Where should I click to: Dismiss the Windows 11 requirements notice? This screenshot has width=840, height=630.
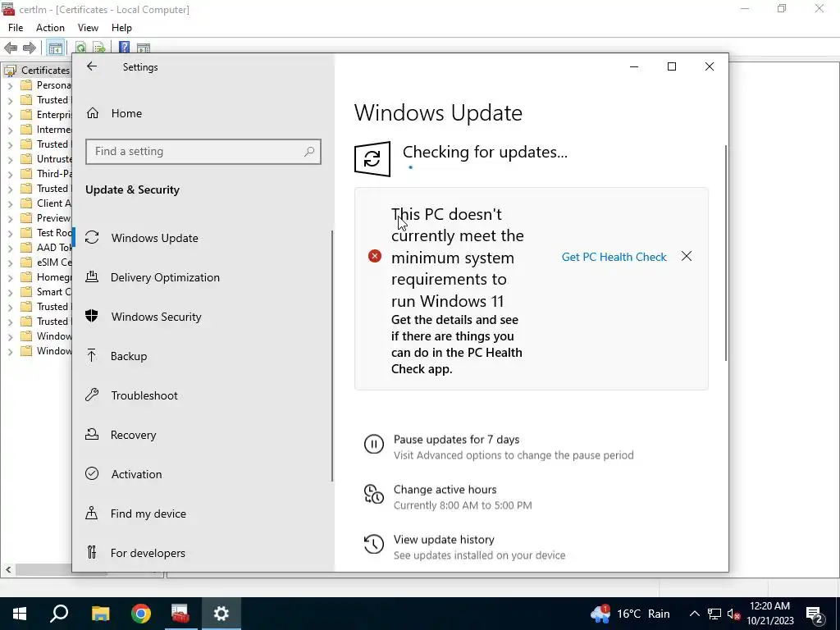(x=687, y=257)
